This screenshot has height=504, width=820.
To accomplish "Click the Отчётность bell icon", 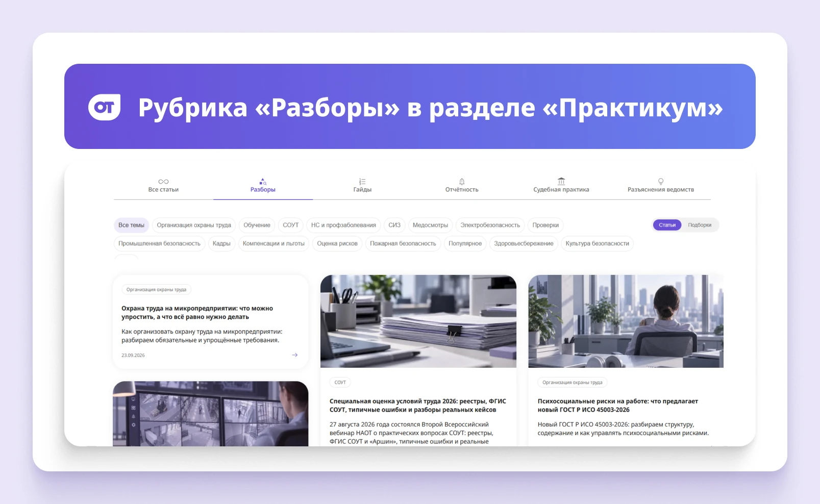I will coord(462,182).
